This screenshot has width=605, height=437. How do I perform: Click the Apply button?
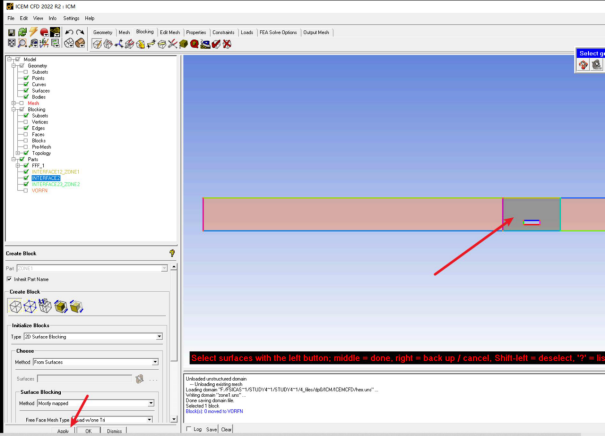click(63, 431)
